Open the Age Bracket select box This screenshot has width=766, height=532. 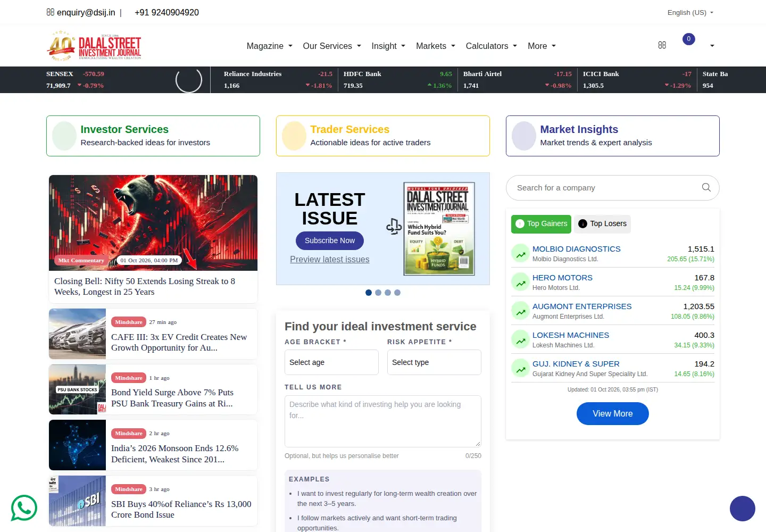coord(331,362)
